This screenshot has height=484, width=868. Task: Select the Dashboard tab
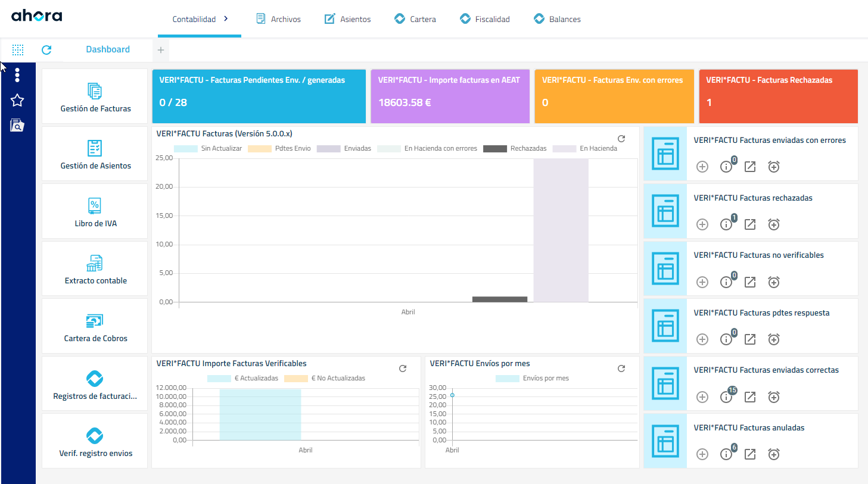click(108, 49)
